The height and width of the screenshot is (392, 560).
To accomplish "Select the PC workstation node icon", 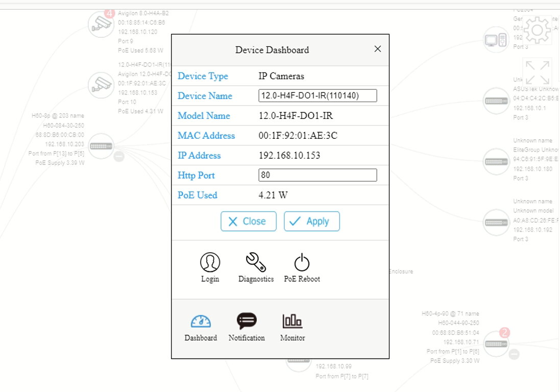I will (x=496, y=40).
